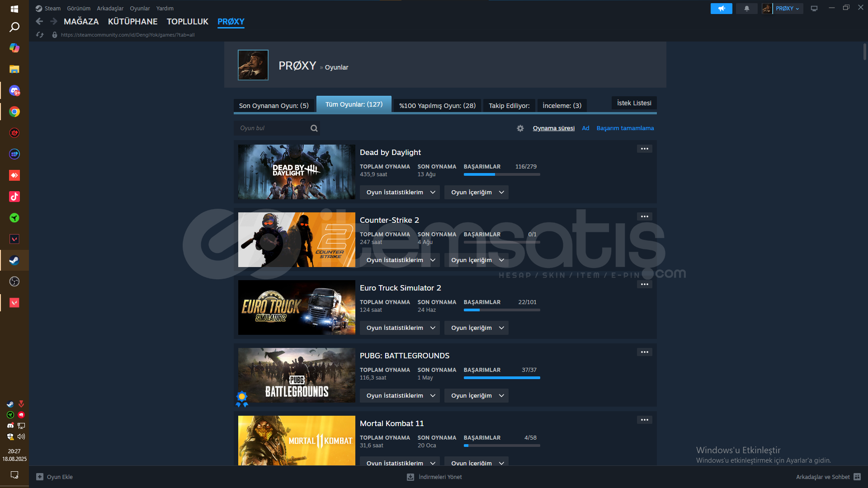Open File Explorer from the taskbar
Screen dimensions: 868x488
click(14, 69)
